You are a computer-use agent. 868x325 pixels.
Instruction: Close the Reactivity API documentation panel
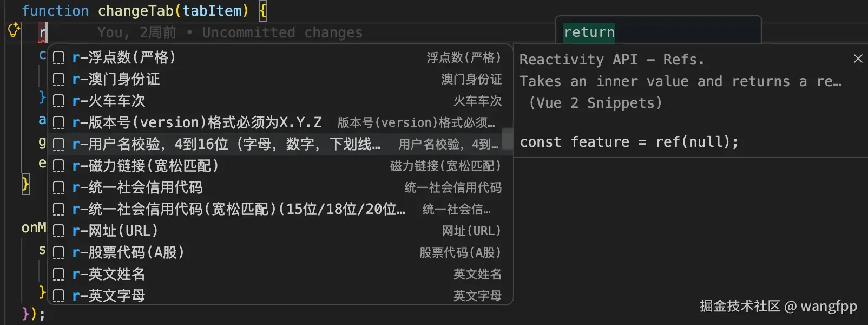[858, 58]
